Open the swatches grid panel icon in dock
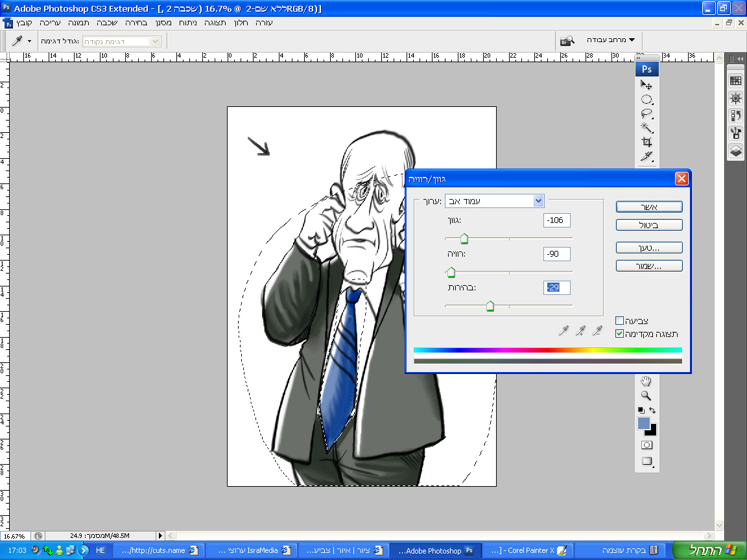This screenshot has width=747, height=560. pos(735,80)
